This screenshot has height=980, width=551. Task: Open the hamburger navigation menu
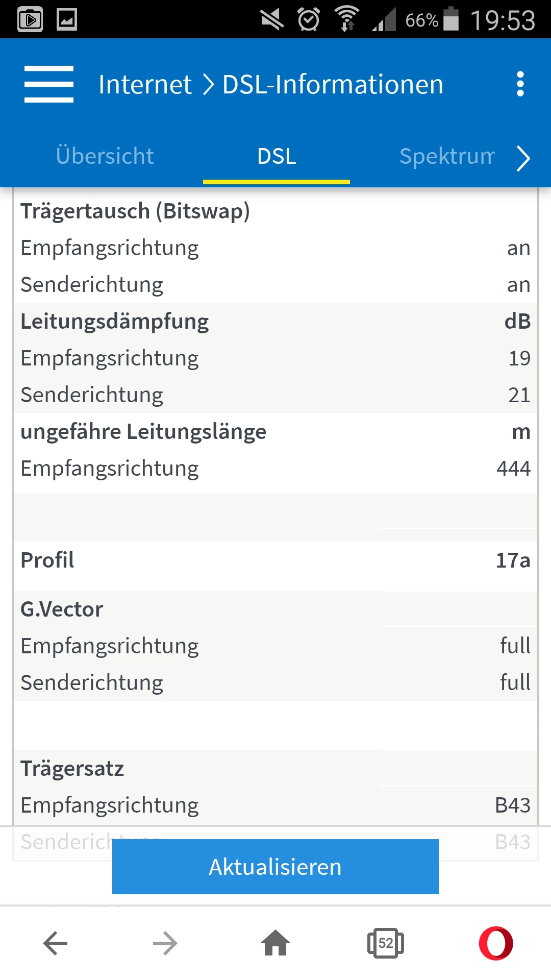pos(49,84)
